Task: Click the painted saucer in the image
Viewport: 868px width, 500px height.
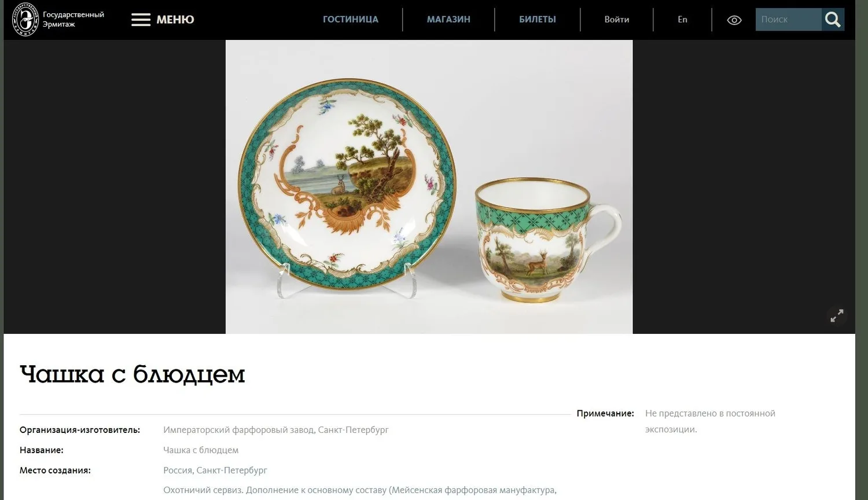Action: click(x=348, y=184)
